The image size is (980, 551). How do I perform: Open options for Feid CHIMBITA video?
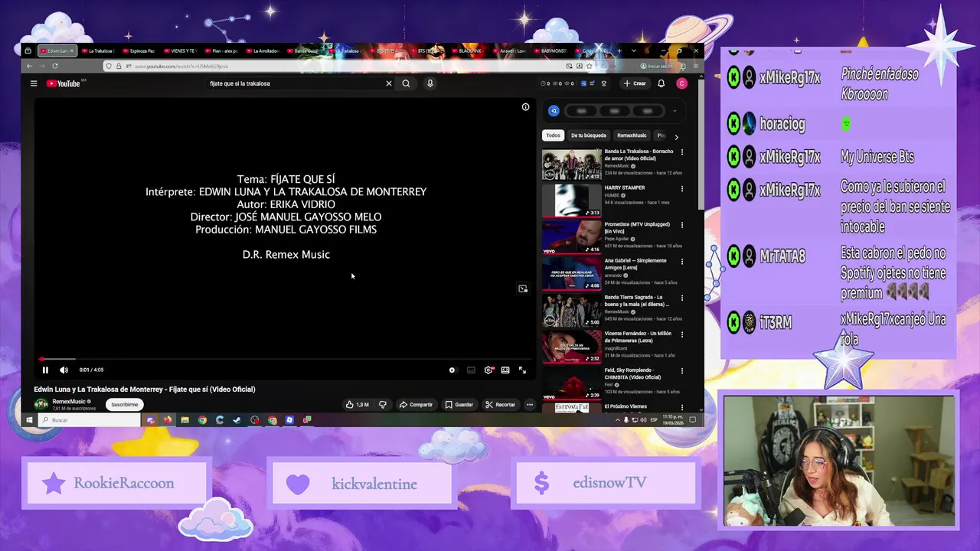pos(682,371)
